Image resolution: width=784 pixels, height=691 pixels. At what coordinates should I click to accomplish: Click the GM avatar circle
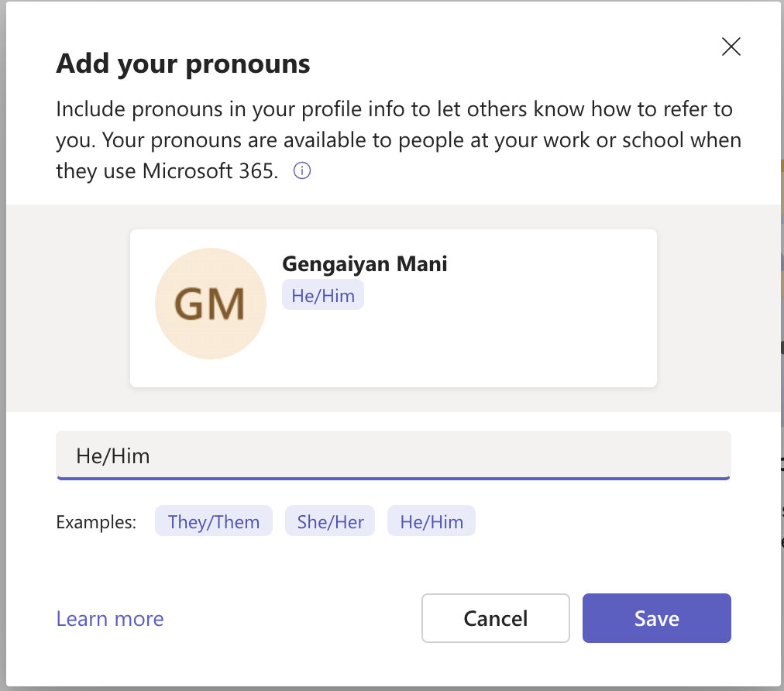tap(211, 304)
